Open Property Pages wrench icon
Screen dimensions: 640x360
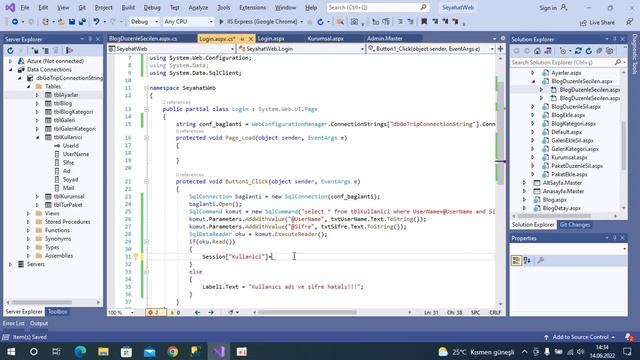pos(541,260)
